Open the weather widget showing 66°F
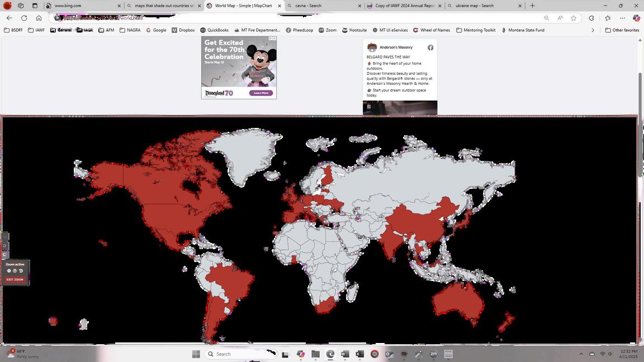This screenshot has width=644, height=362. tap(22, 354)
